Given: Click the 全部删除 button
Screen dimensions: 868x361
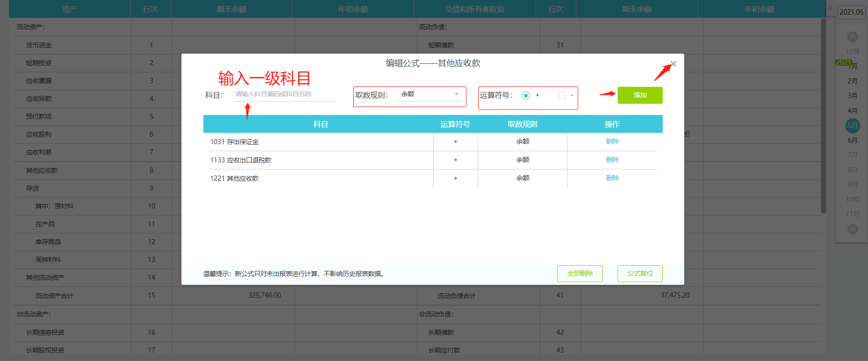Looking at the screenshot, I should [580, 274].
